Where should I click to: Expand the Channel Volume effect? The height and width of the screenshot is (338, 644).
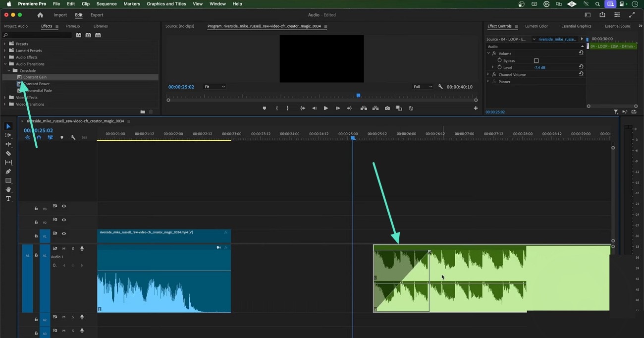[x=488, y=75]
